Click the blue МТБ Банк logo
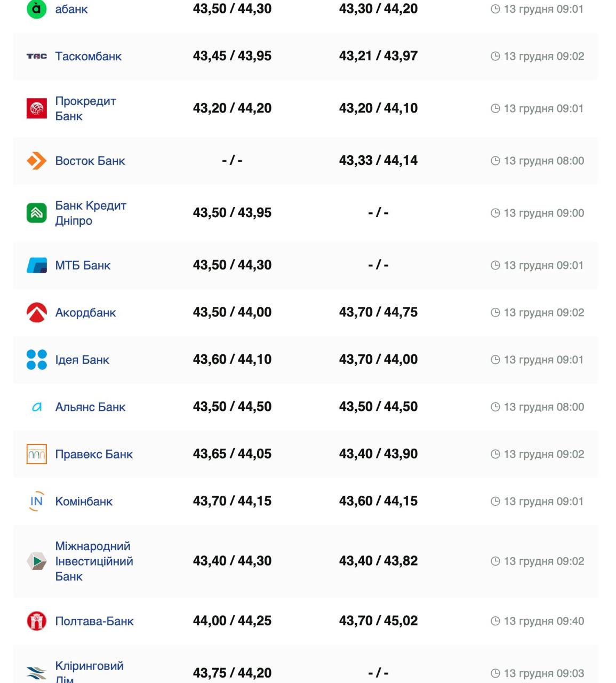Image resolution: width=616 pixels, height=683 pixels. click(36, 265)
